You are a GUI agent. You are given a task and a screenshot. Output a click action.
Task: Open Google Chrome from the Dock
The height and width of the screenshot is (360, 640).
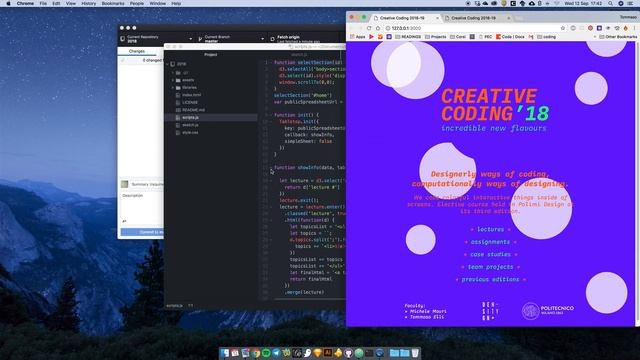click(x=256, y=353)
